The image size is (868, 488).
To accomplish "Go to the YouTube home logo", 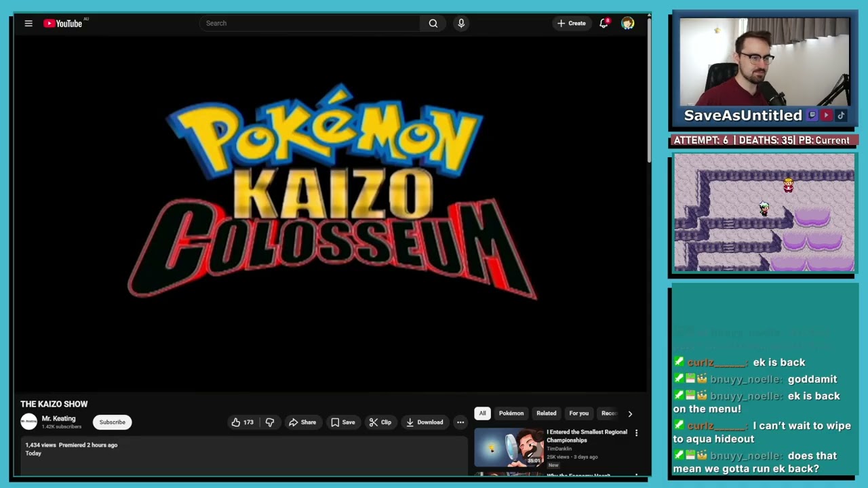I will point(63,23).
